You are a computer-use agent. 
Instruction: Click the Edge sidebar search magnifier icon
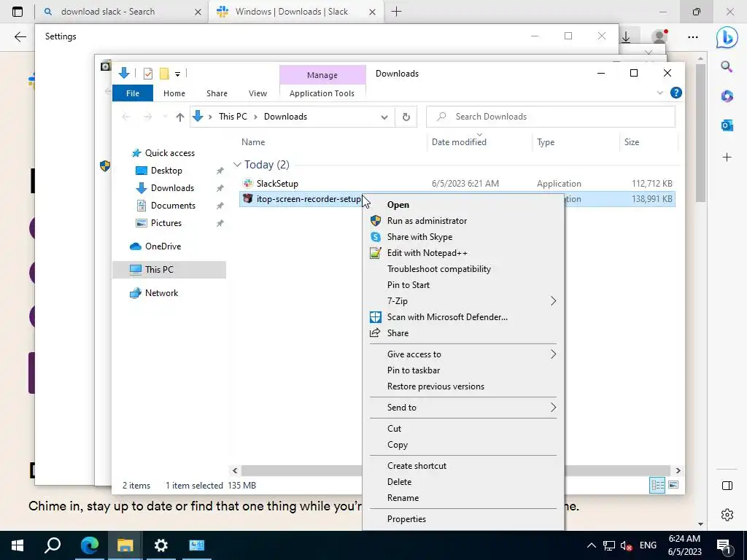[x=727, y=66]
